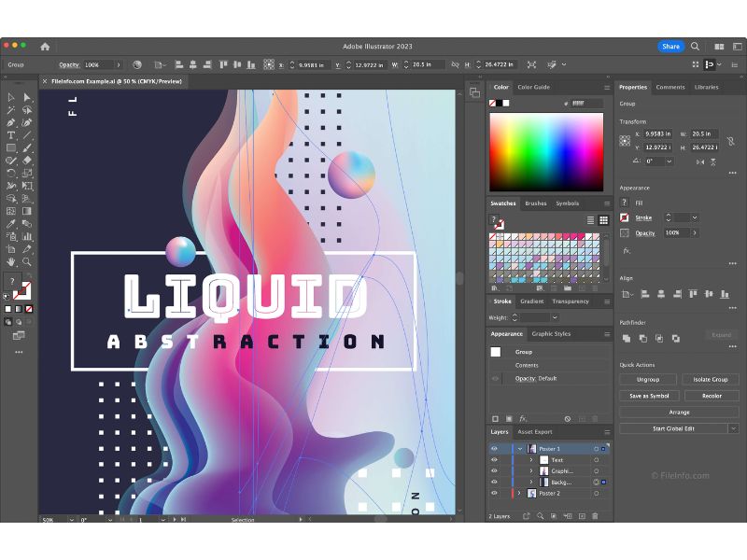Viewport: 747px width, 560px height.
Task: Select the Gradient tool
Action: 27,211
